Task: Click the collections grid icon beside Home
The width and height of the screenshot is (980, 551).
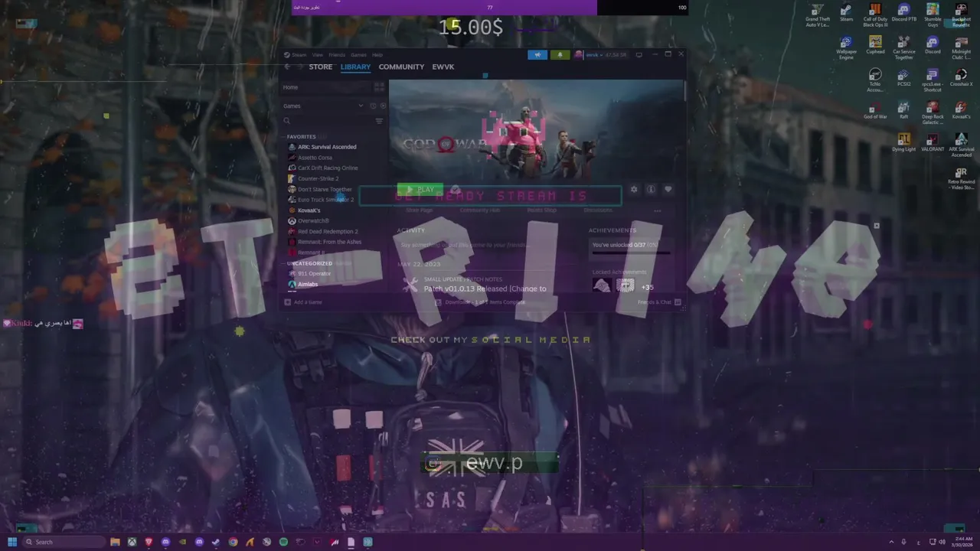Action: click(x=378, y=87)
